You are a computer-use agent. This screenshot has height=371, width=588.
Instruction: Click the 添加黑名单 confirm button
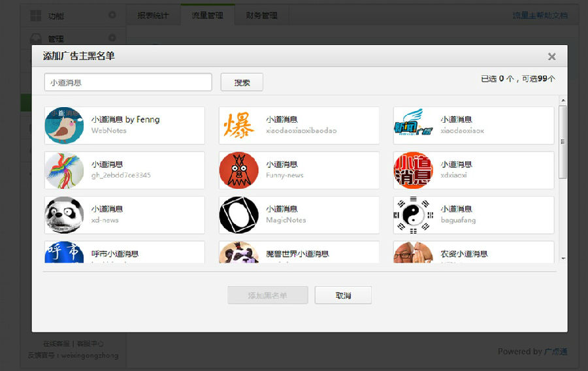click(x=267, y=295)
